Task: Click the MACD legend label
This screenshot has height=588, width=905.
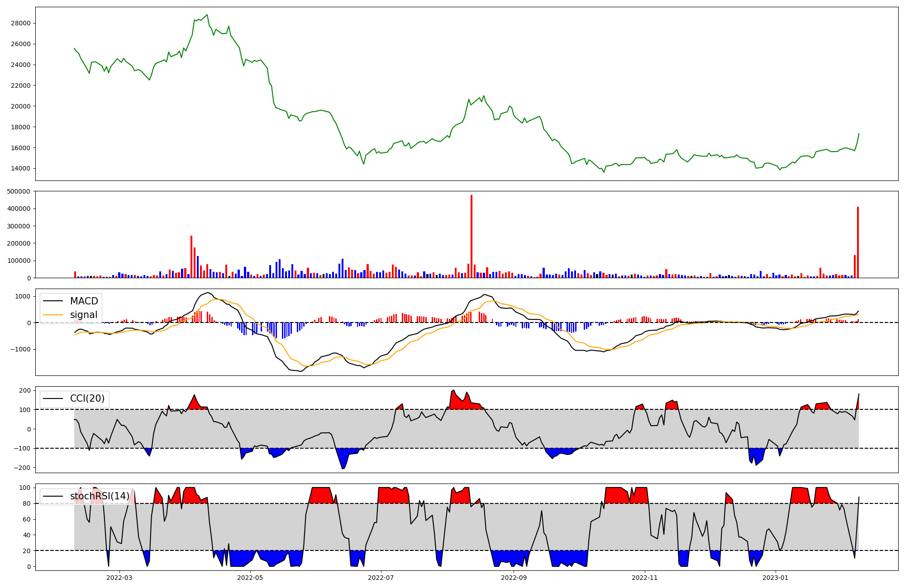Action: click(84, 301)
